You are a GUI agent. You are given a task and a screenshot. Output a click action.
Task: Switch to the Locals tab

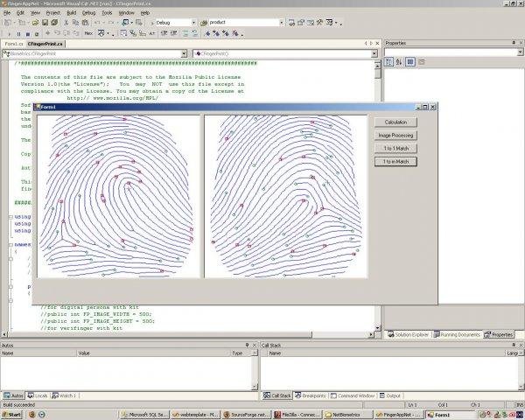[38, 395]
